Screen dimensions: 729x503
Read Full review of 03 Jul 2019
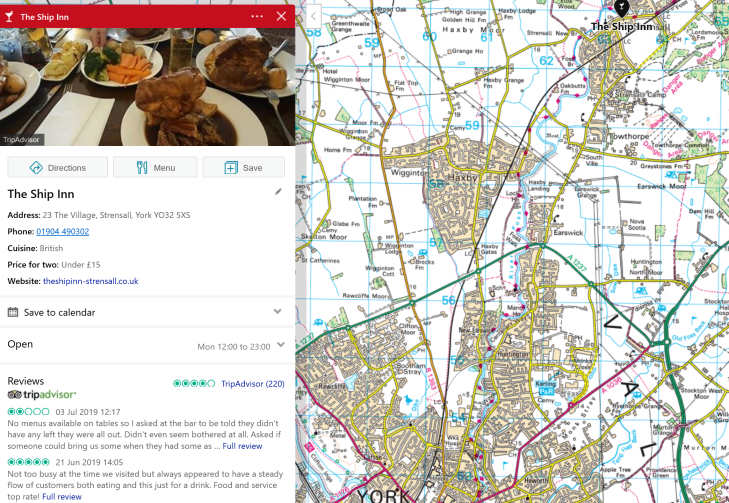[x=242, y=446]
